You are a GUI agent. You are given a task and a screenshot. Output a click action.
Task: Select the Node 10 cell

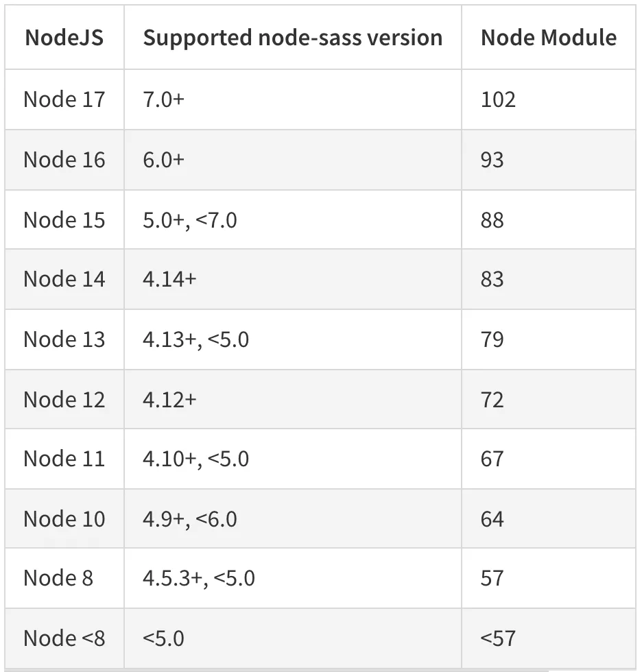tap(64, 519)
